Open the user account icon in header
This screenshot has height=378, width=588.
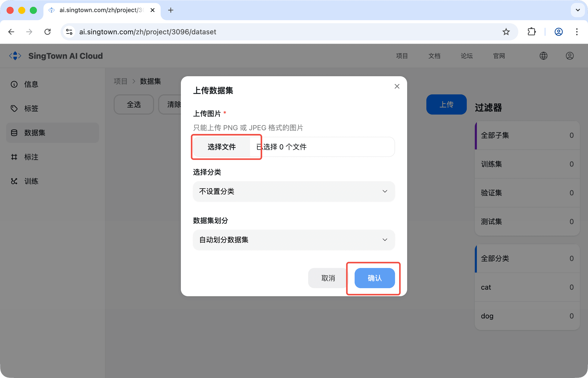[570, 56]
